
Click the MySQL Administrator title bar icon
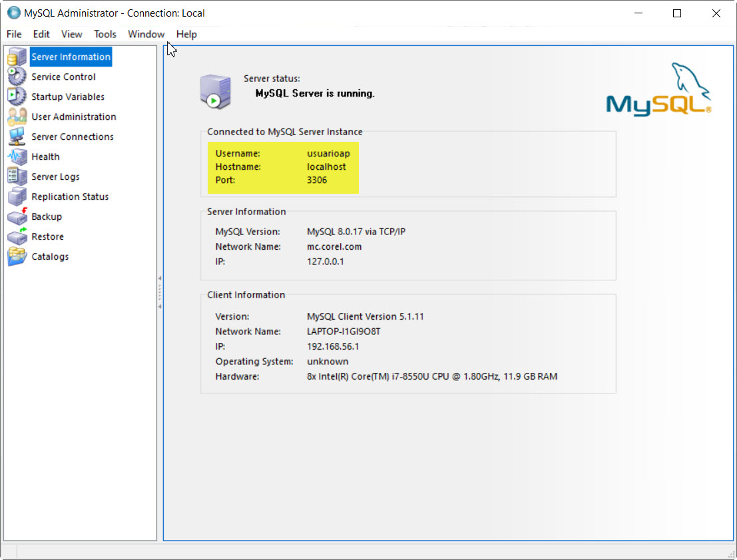pos(13,13)
